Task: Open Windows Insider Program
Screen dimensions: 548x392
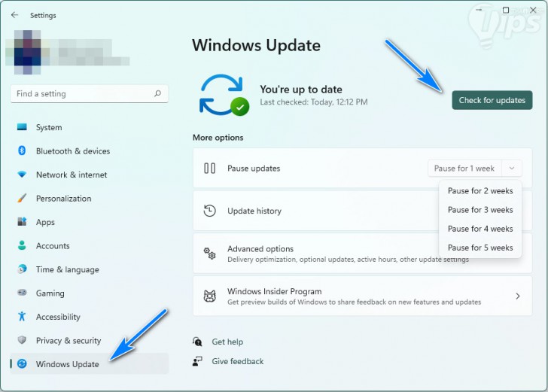Action: coord(362,296)
